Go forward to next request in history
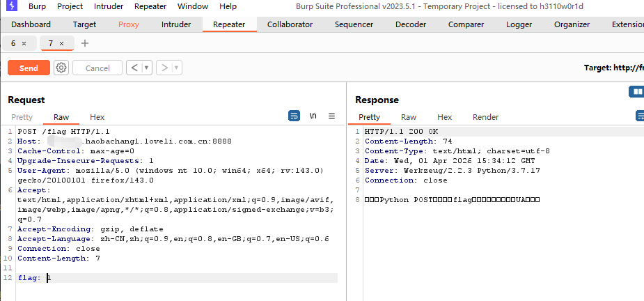 click(164, 68)
